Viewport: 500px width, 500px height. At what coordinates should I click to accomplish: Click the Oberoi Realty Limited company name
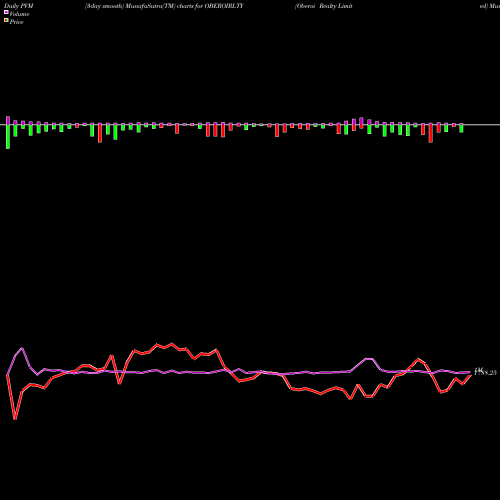[324, 6]
